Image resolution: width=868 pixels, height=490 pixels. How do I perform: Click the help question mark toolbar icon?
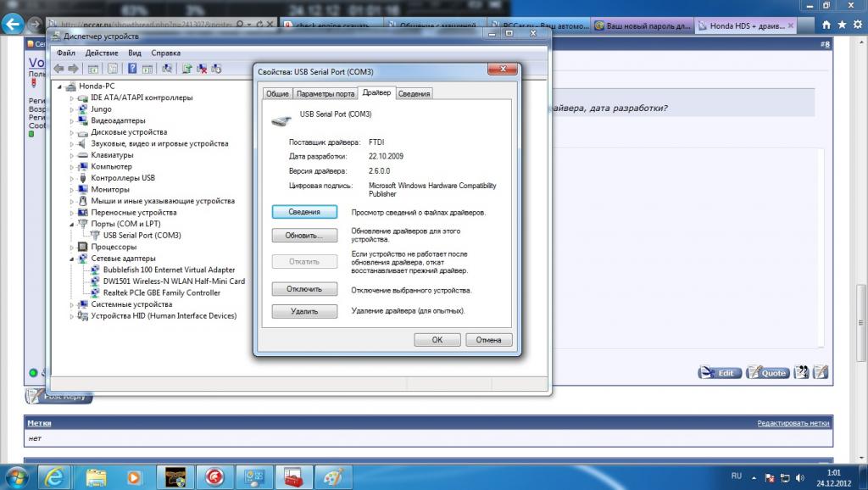click(x=131, y=69)
